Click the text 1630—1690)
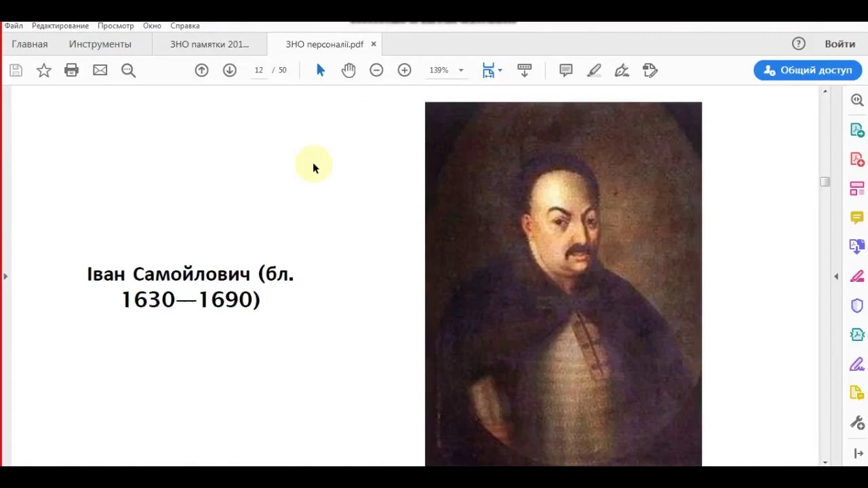Viewport: 868px width, 488px height. 191,300
